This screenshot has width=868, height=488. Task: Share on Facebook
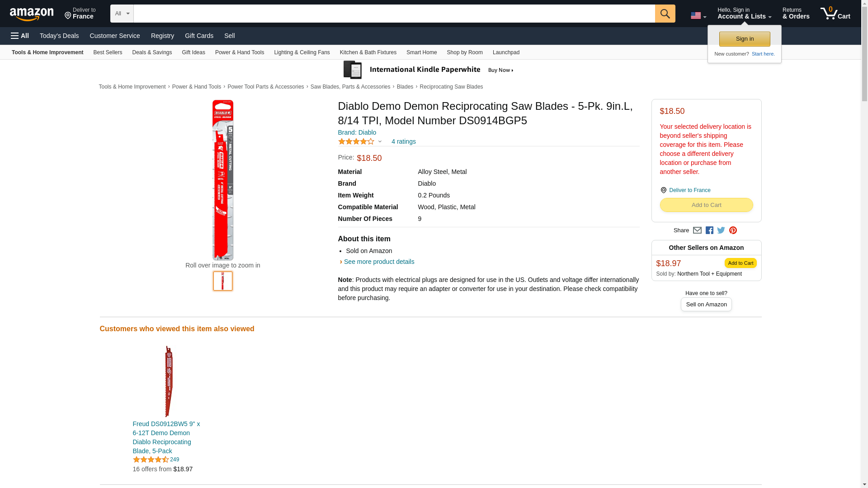(x=709, y=230)
